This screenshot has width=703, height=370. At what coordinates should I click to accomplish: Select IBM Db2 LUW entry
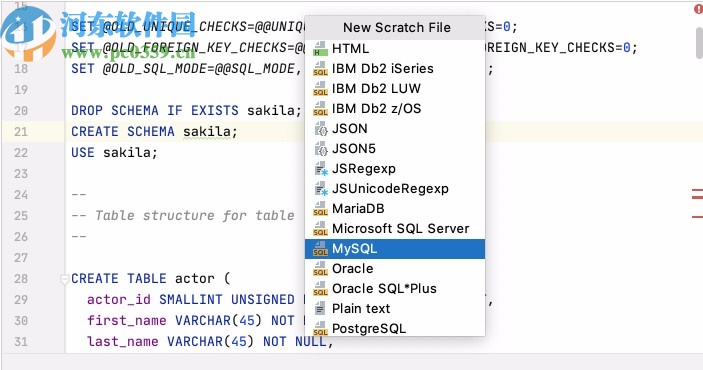[395, 88]
